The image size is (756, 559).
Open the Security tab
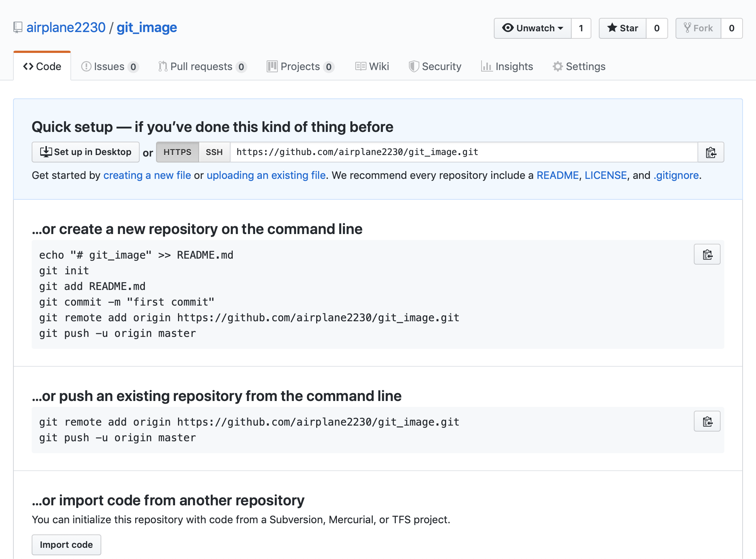(x=435, y=66)
